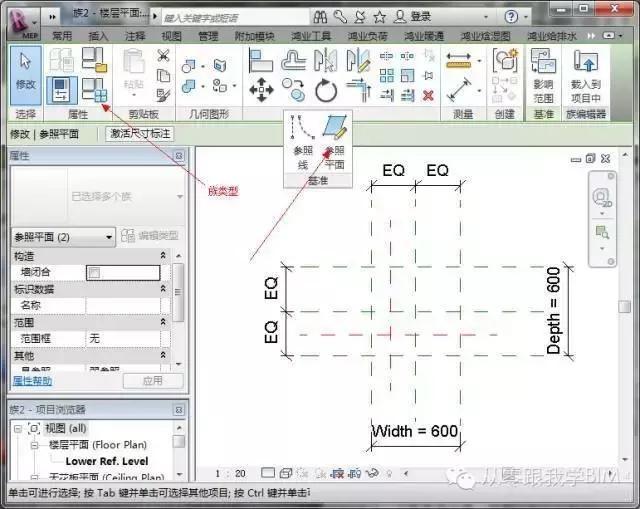Open the 参照平面 (2) type selector dropdown
The image size is (640, 509).
click(108, 237)
